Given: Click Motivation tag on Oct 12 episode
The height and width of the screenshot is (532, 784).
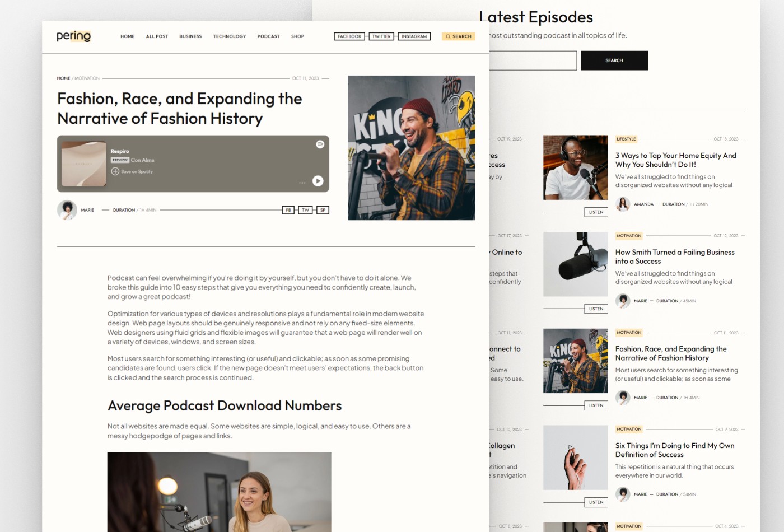Looking at the screenshot, I should point(629,236).
